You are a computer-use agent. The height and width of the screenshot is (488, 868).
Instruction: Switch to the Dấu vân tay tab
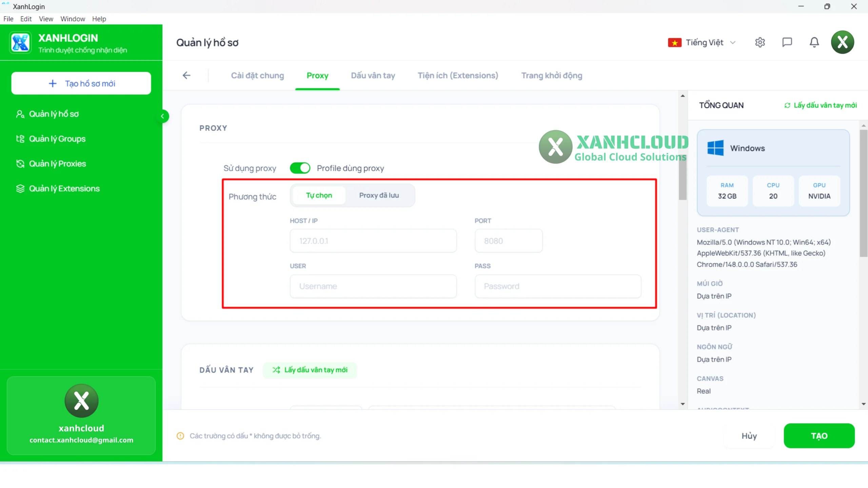(373, 76)
